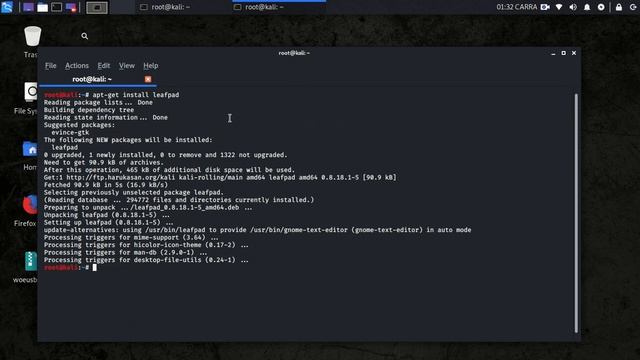Click the log out panel icon
Viewport: 640px width, 360px height.
click(x=633, y=7)
